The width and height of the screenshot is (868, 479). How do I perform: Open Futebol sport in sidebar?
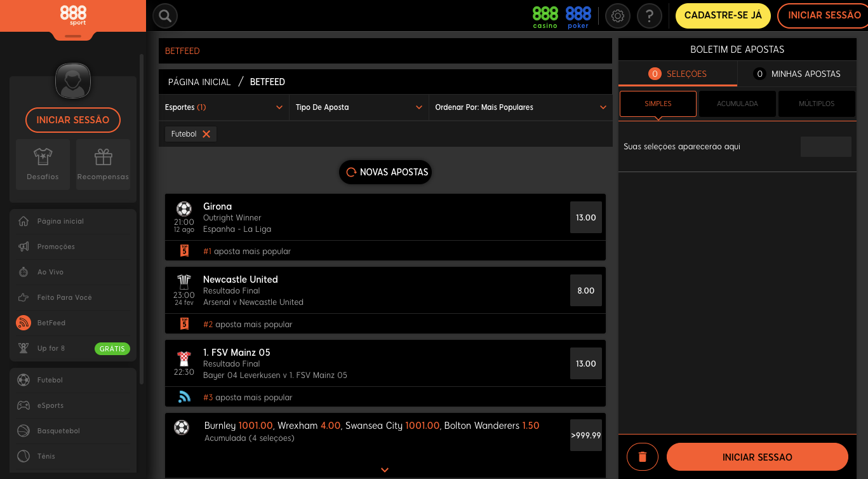[73, 380]
